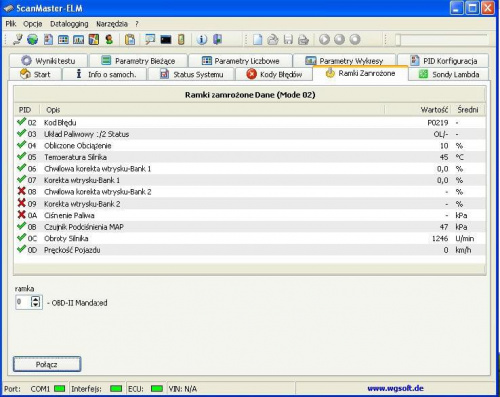Screen dimensions: 500x397
Task: Click the P0219 error code value
Action: [438, 123]
